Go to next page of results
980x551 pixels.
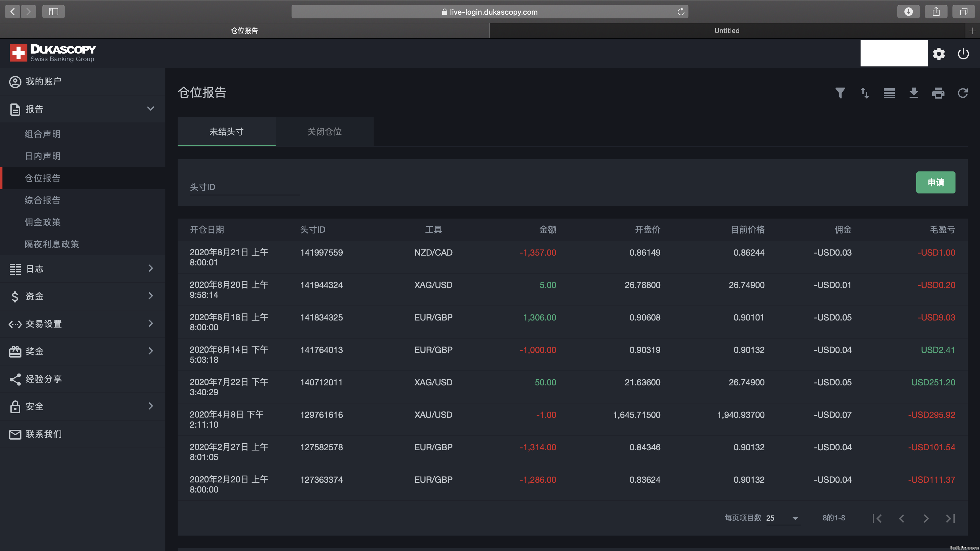tap(926, 518)
